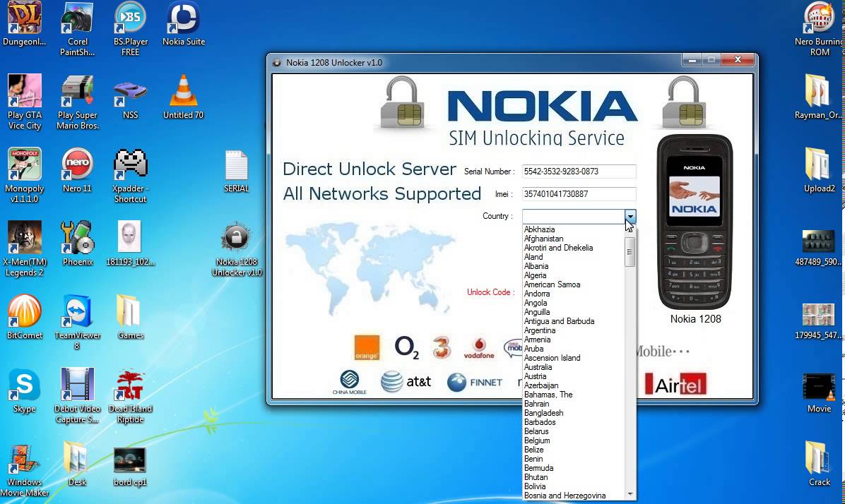Click the Airtel carrier logo

[675, 385]
